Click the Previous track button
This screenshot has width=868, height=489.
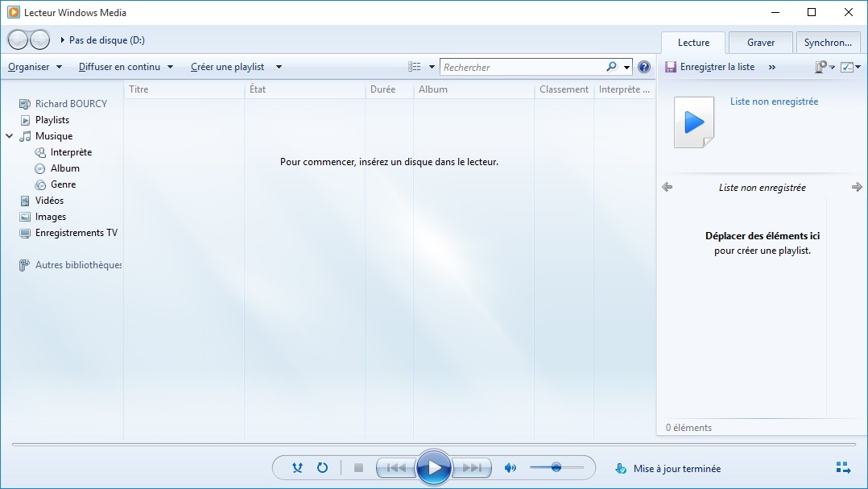pyautogui.click(x=396, y=468)
